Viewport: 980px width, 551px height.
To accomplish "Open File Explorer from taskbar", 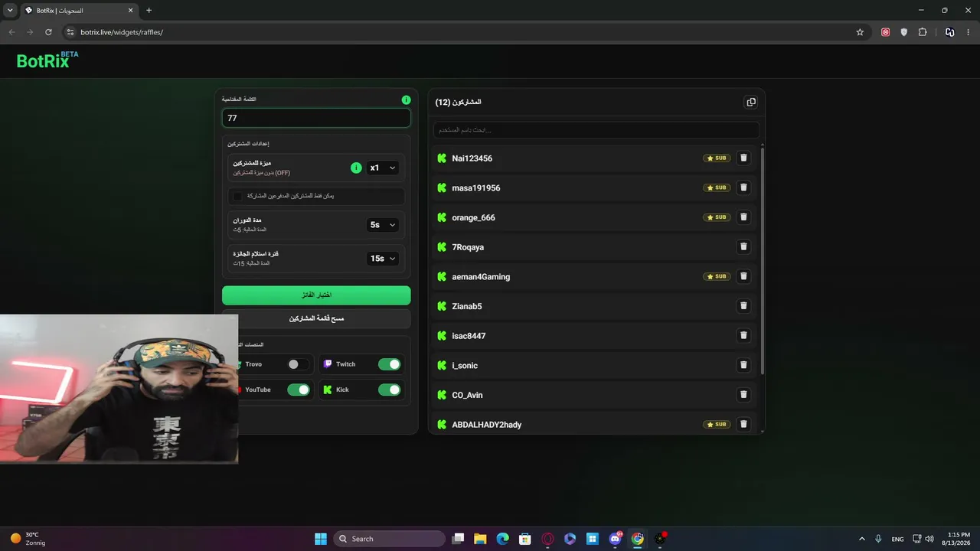I will tap(480, 539).
